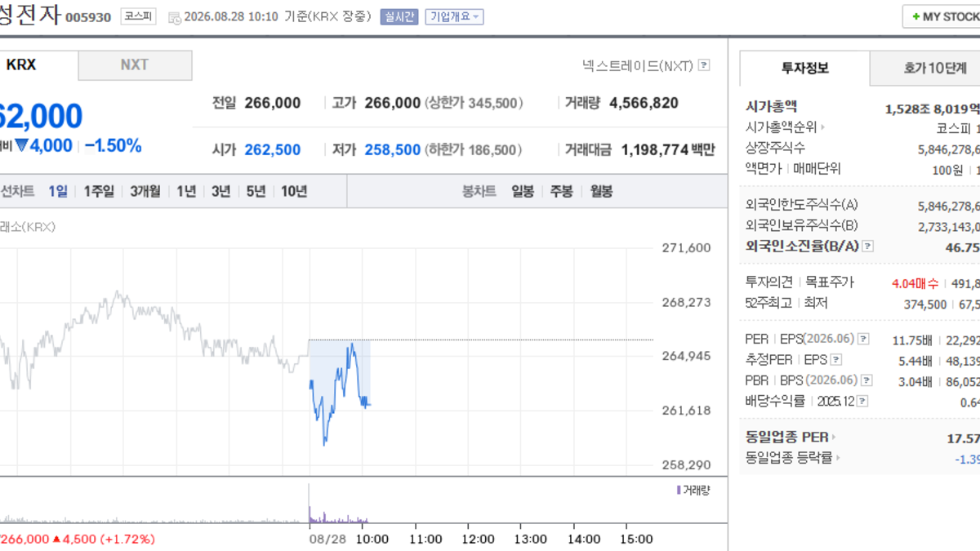Click the help icon next to 추정PER EPS
980x551 pixels.
[835, 359]
